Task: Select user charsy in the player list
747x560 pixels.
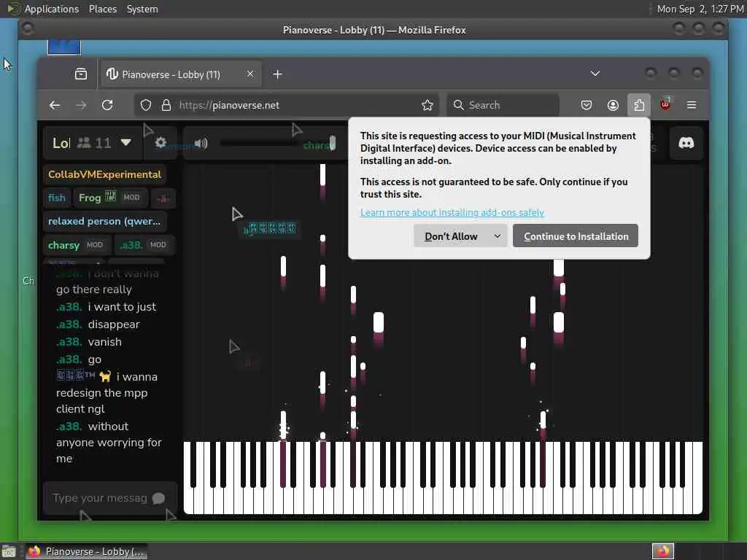Action: [x=77, y=245]
